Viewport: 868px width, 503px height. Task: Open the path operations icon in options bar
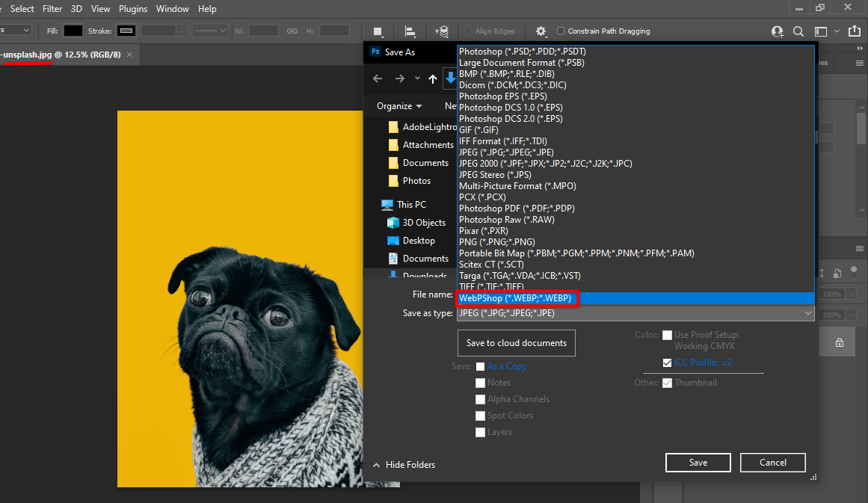coord(378,31)
